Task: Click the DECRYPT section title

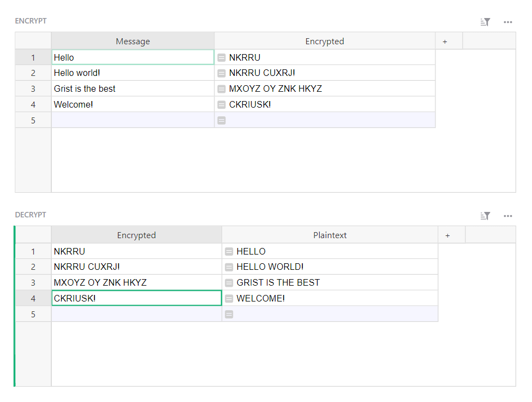Action: 31,215
